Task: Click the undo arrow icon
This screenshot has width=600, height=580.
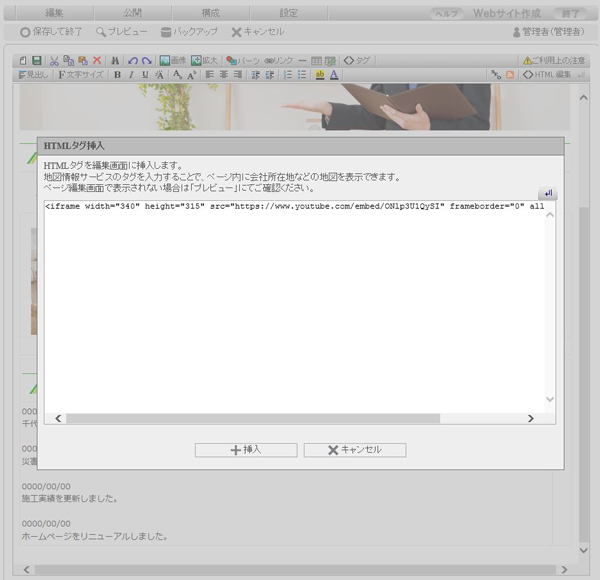Action: click(x=133, y=60)
